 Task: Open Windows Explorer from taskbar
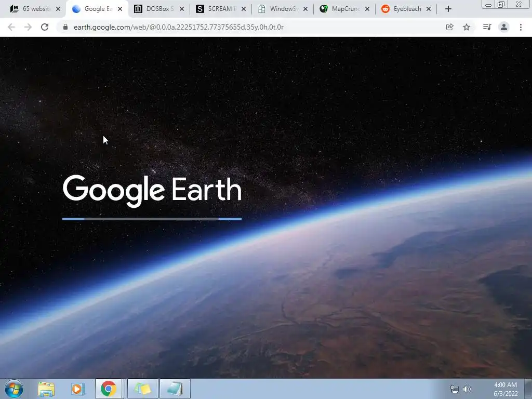[x=46, y=389]
